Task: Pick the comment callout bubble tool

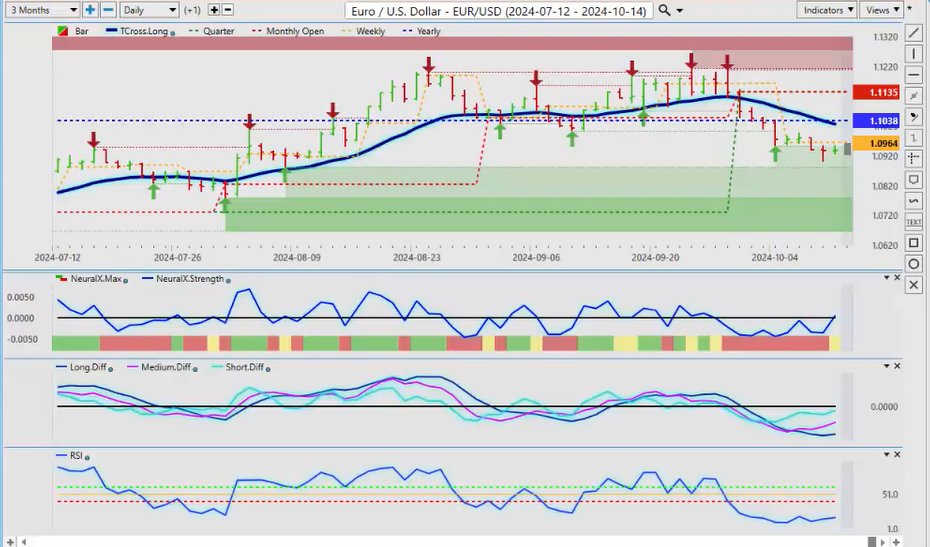Action: click(x=913, y=180)
